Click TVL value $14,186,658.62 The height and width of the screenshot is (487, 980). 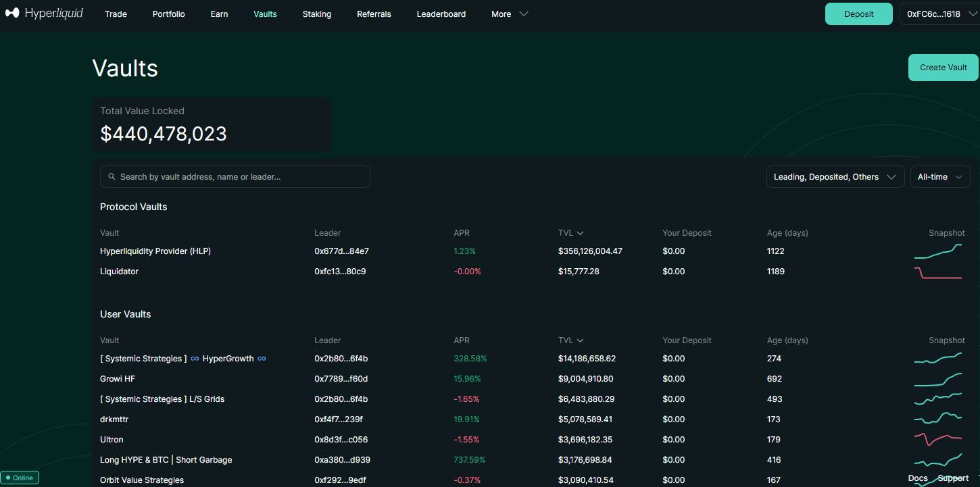(x=587, y=359)
